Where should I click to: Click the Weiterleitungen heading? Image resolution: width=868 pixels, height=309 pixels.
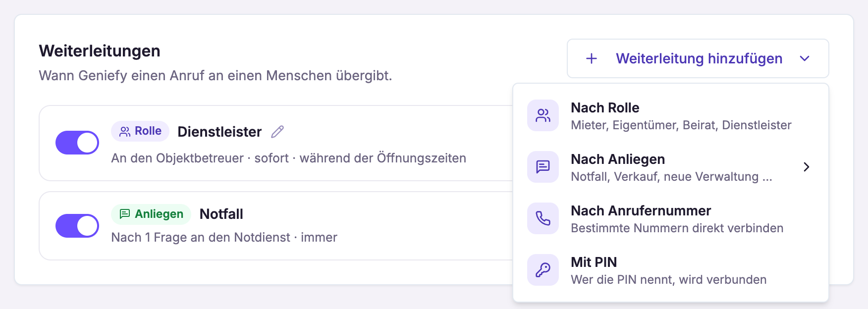[100, 51]
